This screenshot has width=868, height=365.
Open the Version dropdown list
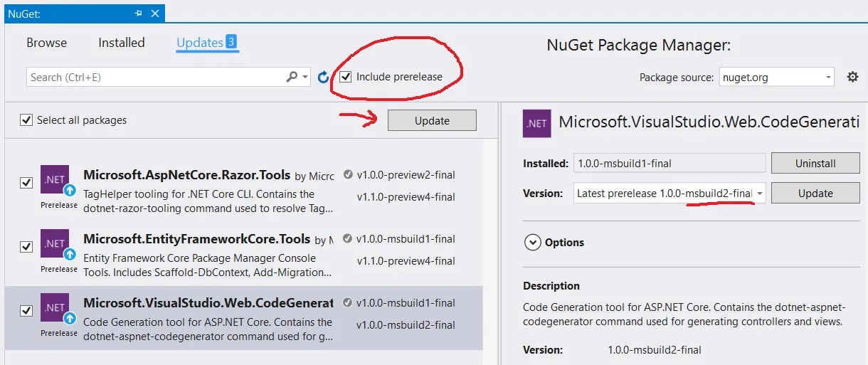(760, 194)
